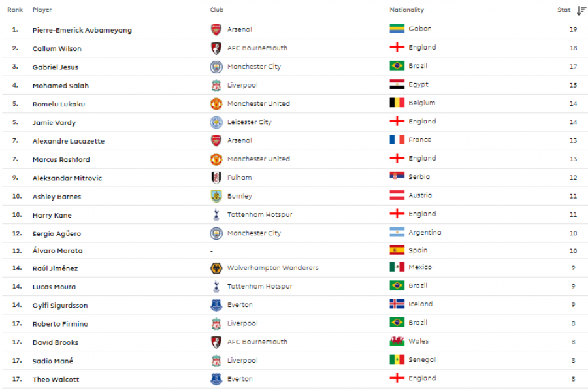The height and width of the screenshot is (390, 588).
Task: Click the Fulham club badge
Action: [x=216, y=178]
